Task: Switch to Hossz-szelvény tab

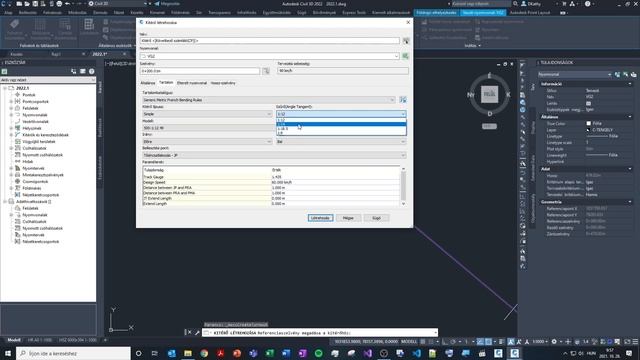Action: 223,83
